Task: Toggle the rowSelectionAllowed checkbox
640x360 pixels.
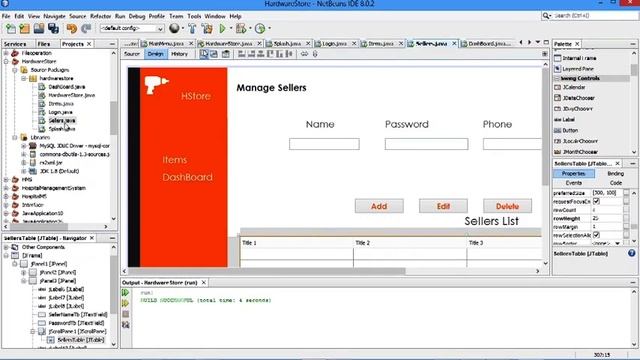Action: pos(596,235)
